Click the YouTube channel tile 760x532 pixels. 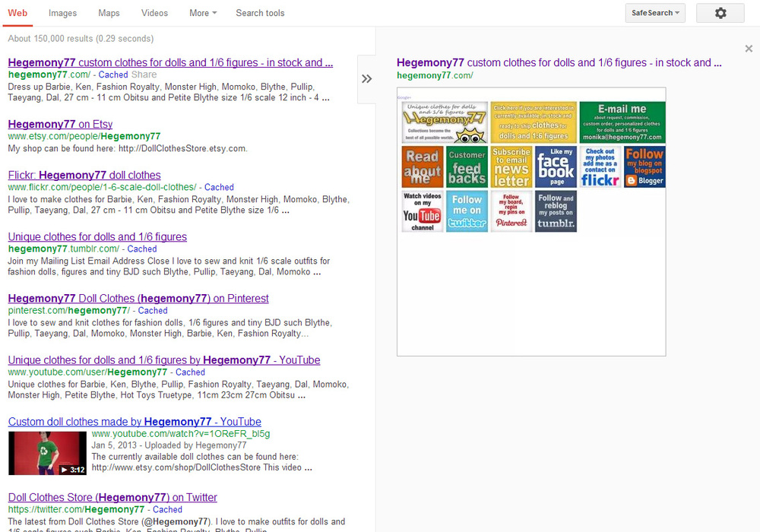[422, 211]
